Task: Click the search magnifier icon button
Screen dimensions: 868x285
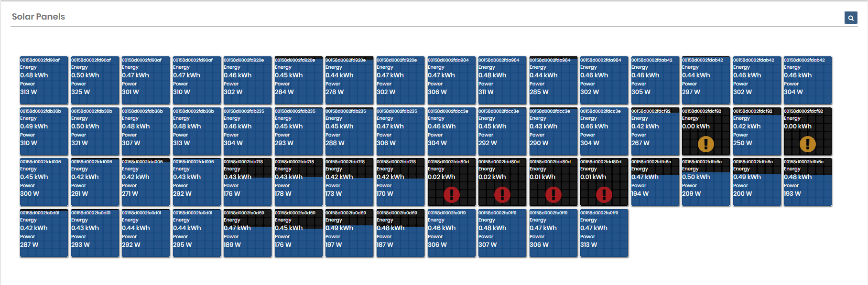Action: (850, 18)
